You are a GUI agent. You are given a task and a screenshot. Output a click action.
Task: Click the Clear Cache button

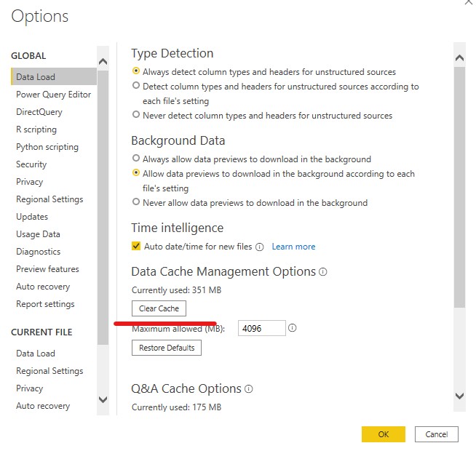click(159, 308)
